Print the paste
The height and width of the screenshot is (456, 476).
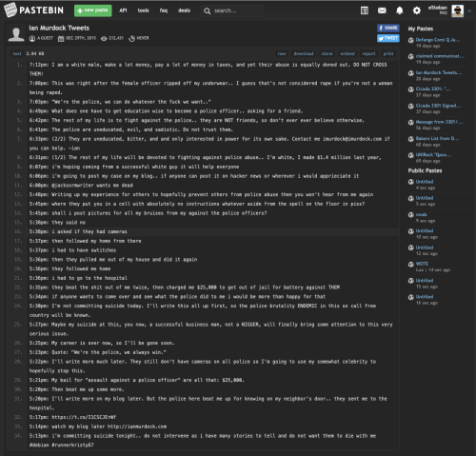pyautogui.click(x=388, y=53)
